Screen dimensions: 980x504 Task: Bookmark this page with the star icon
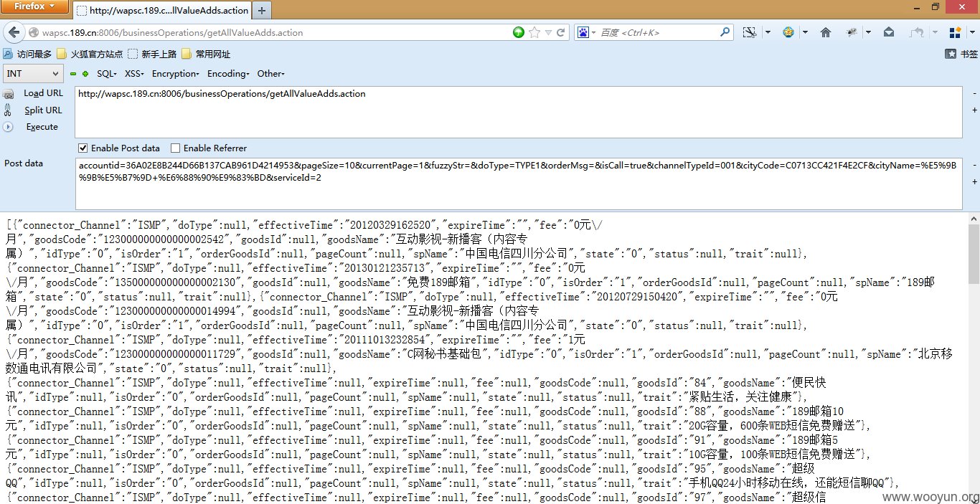pyautogui.click(x=534, y=32)
